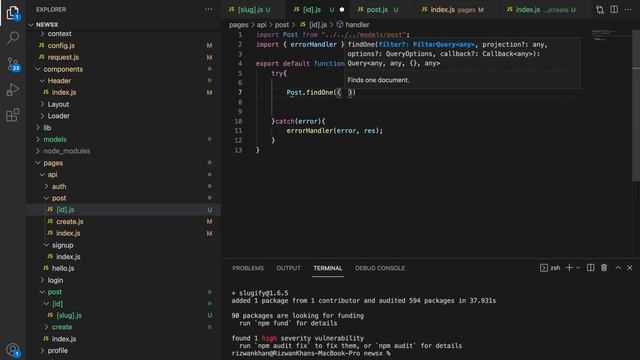Open Explorer more actions ellipsis
This screenshot has height=360, width=640.
click(208, 9)
